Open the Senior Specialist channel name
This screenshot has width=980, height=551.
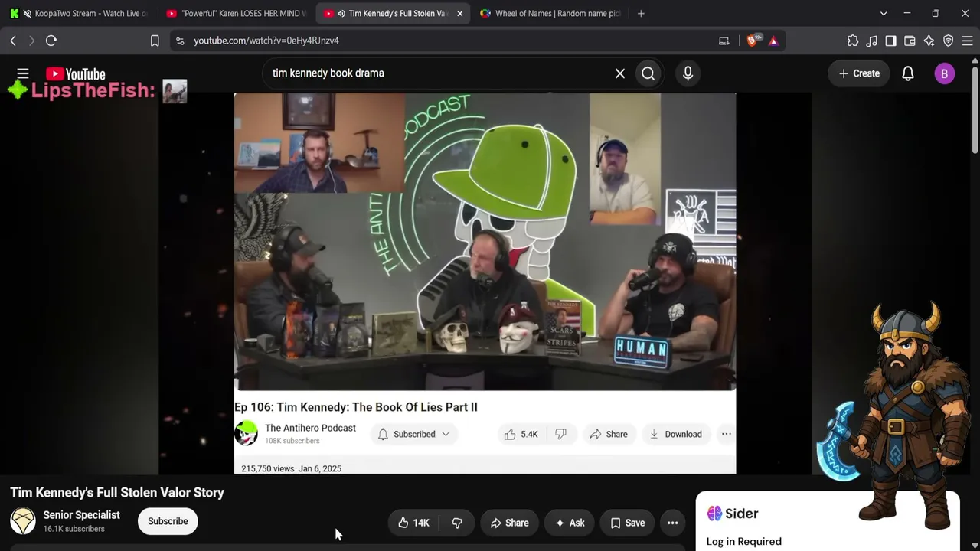[x=81, y=515]
